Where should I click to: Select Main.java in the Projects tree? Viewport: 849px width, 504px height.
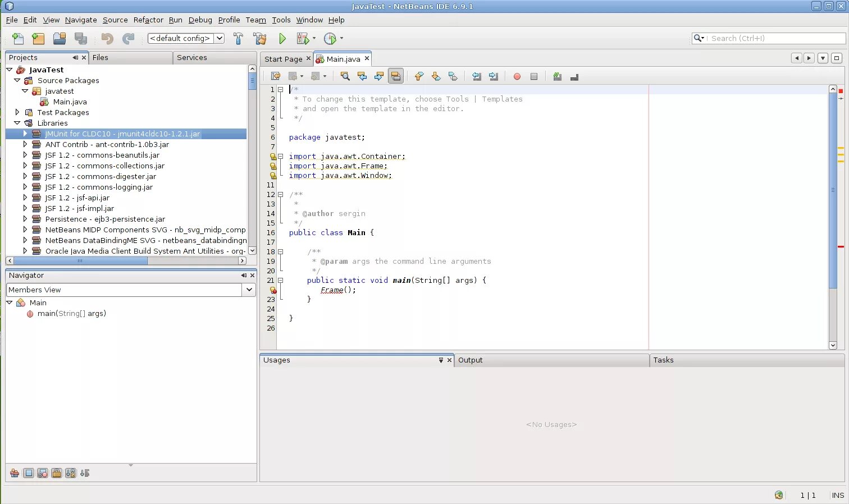pos(70,102)
